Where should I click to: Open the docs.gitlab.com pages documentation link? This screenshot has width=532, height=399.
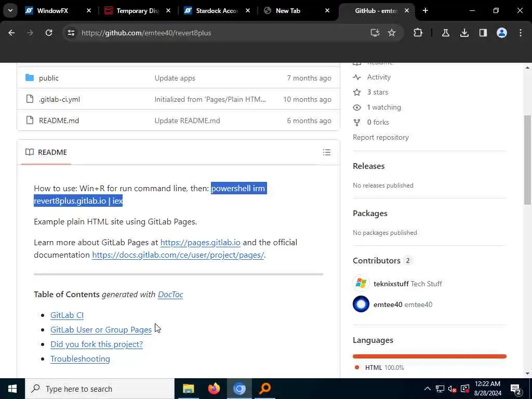[x=178, y=255]
